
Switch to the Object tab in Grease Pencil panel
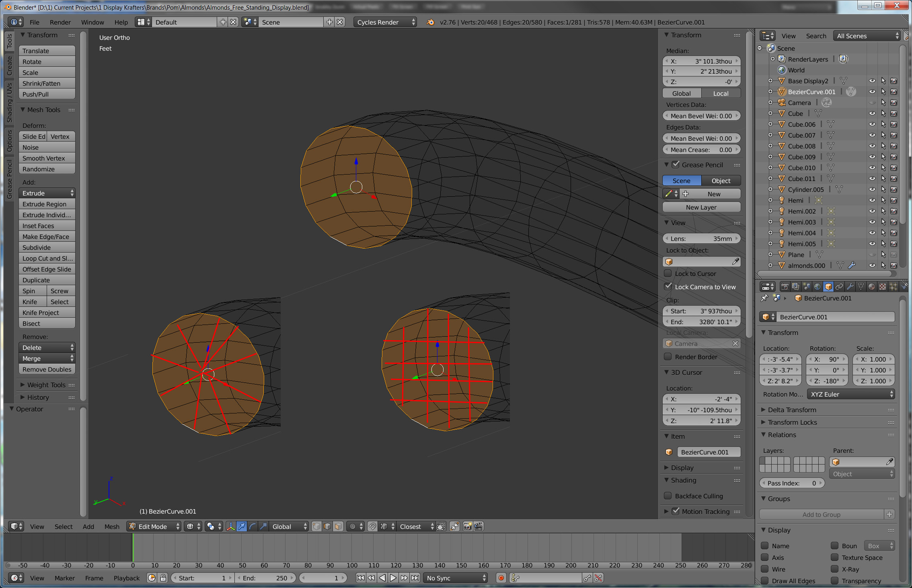(x=721, y=180)
